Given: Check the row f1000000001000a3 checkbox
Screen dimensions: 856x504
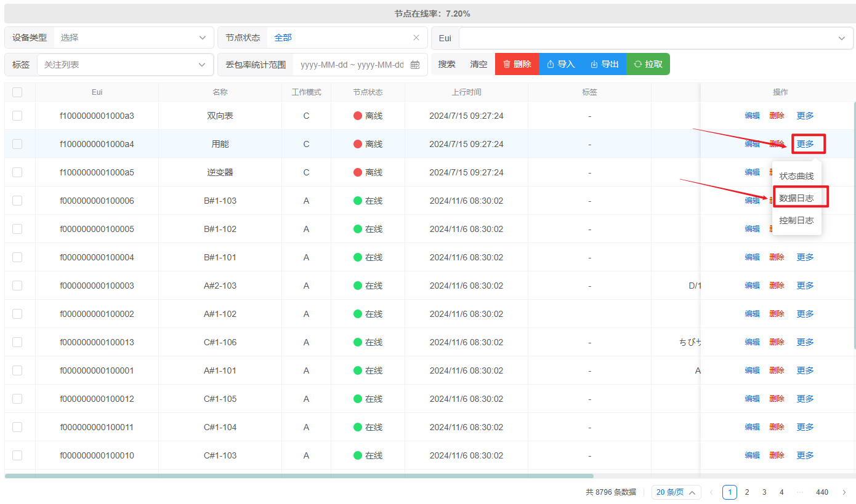Looking at the screenshot, I should click(17, 116).
